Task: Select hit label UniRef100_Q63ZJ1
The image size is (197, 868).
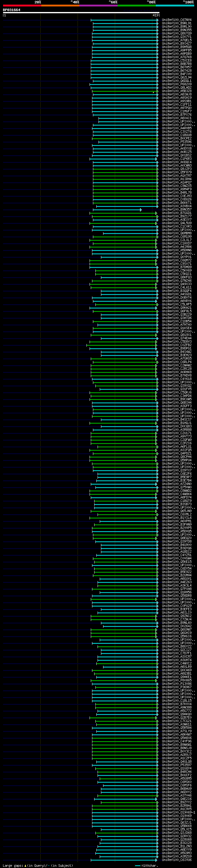Action: [176, 822]
